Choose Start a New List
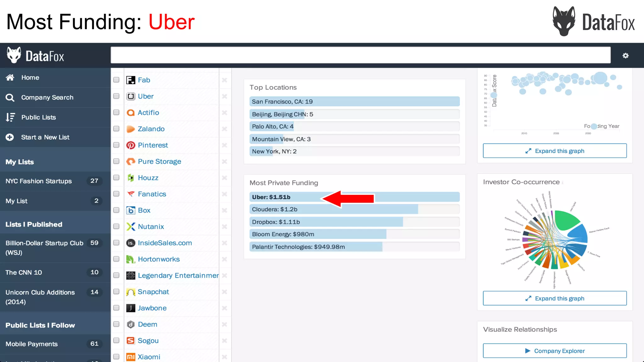Viewport: 644px width, 362px height. (x=55, y=137)
